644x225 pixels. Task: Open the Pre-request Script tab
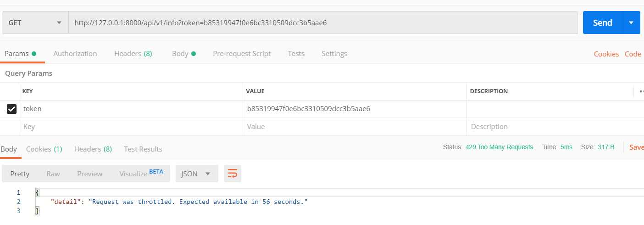point(242,54)
